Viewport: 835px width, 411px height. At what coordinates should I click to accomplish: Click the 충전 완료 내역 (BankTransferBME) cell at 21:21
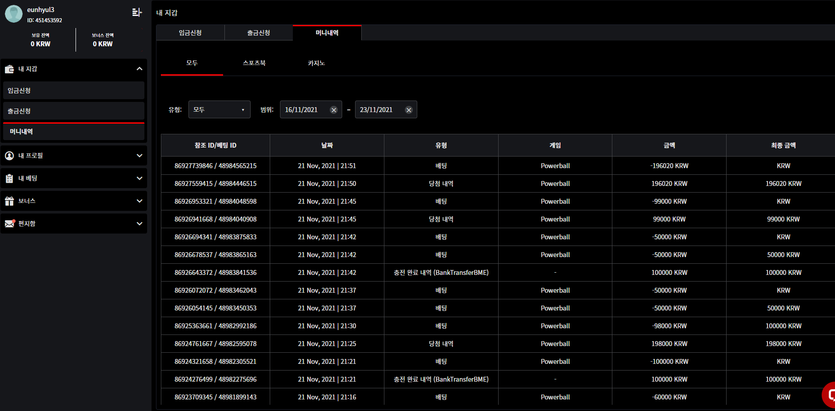point(441,380)
